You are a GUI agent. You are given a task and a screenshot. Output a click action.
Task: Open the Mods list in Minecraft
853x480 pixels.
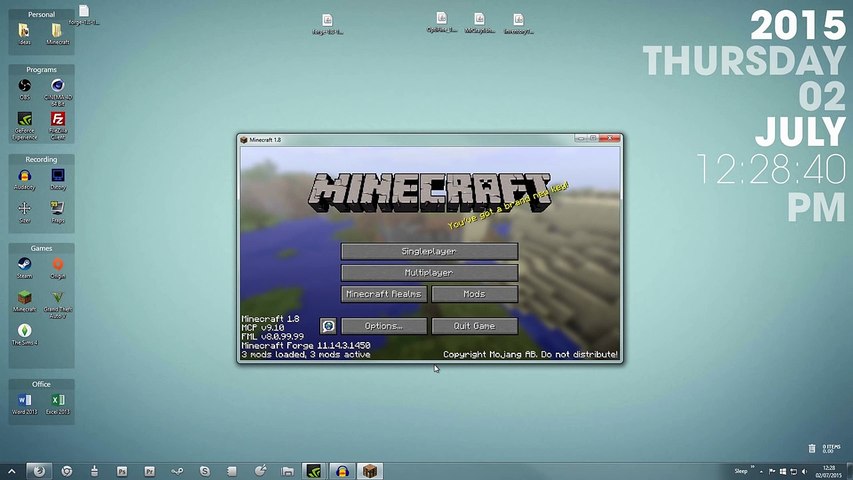coord(474,294)
